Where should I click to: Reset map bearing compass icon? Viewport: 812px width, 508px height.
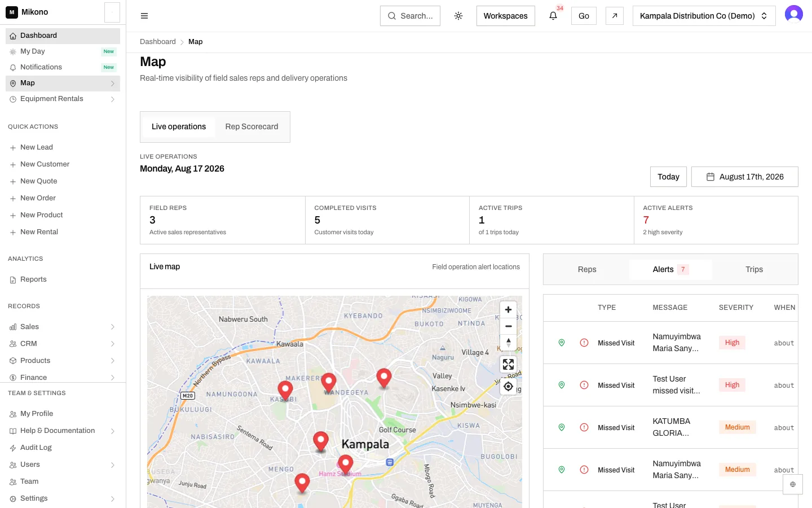coord(508,343)
